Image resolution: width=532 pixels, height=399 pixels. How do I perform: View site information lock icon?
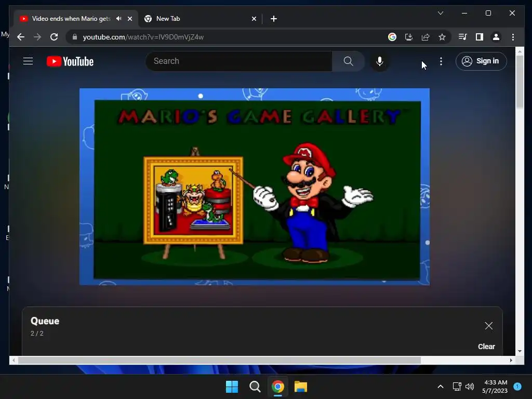pos(75,37)
